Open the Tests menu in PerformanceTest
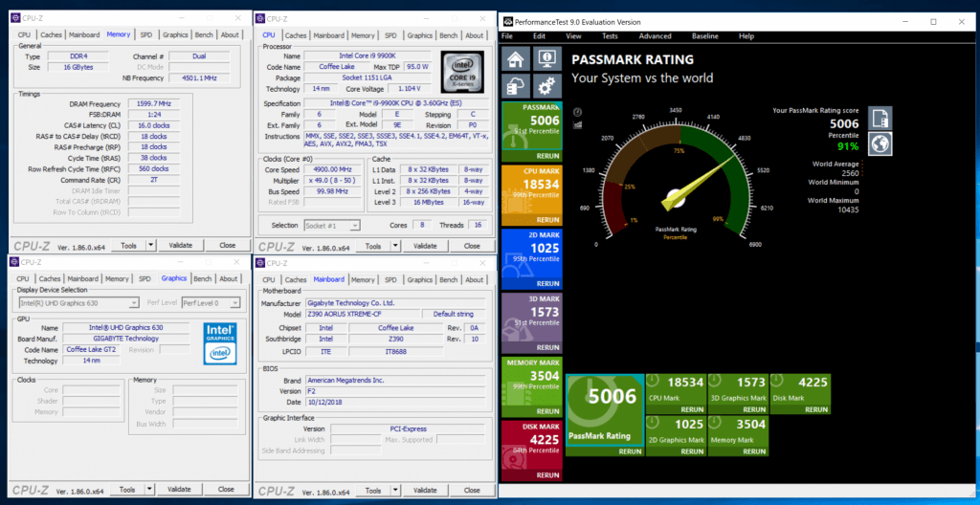980x505 pixels. pyautogui.click(x=610, y=36)
